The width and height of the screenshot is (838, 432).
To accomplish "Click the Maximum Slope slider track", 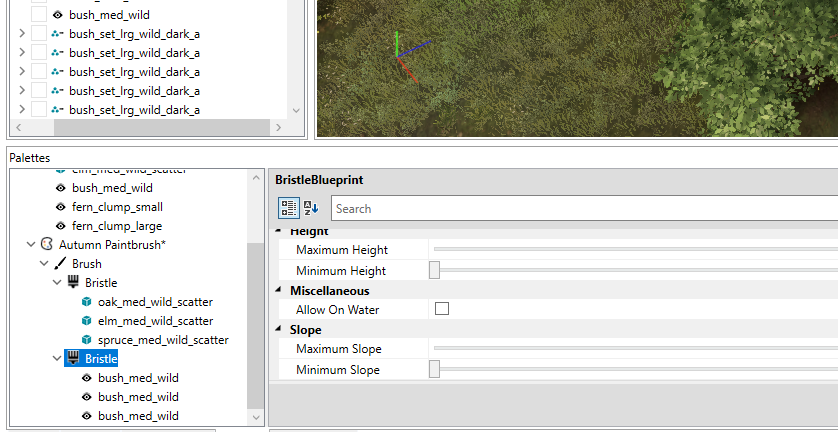I will (x=636, y=348).
